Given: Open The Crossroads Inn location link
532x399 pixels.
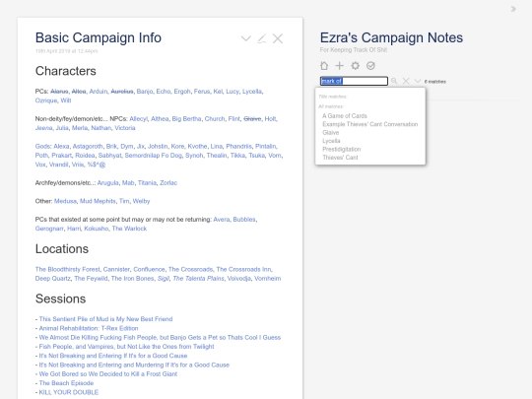Looking at the screenshot, I should point(244,269).
